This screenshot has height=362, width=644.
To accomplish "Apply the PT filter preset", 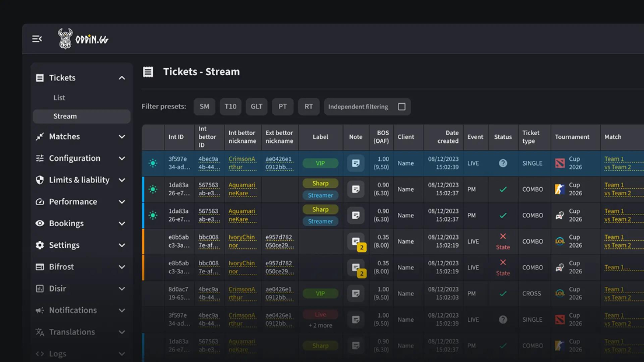I will (282, 107).
